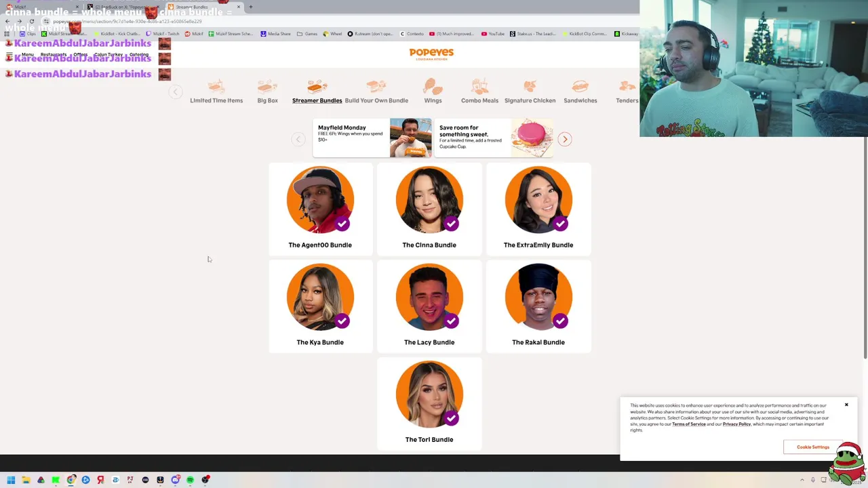
Task: Open the Terms of Service link
Action: [x=689, y=424]
